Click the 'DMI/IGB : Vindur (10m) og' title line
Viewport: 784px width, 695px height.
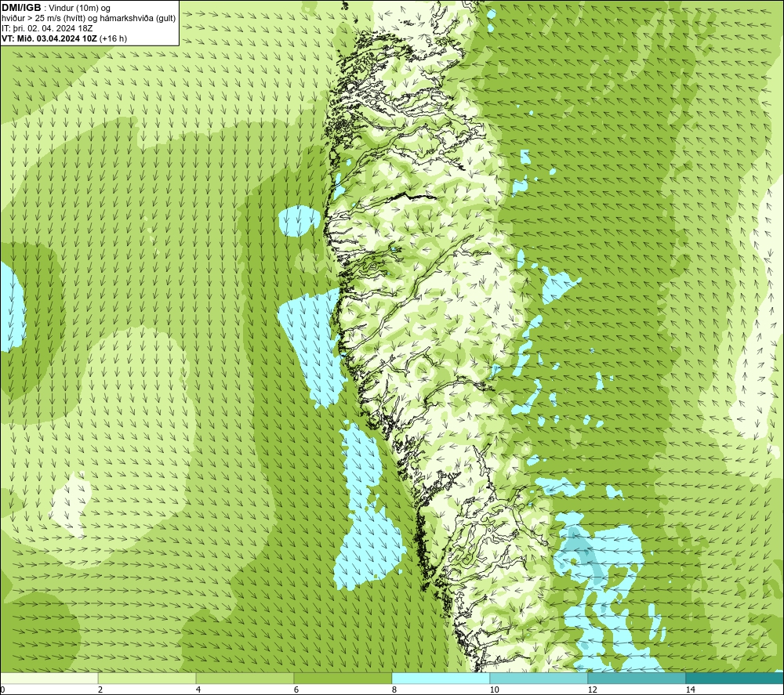pos(56,8)
